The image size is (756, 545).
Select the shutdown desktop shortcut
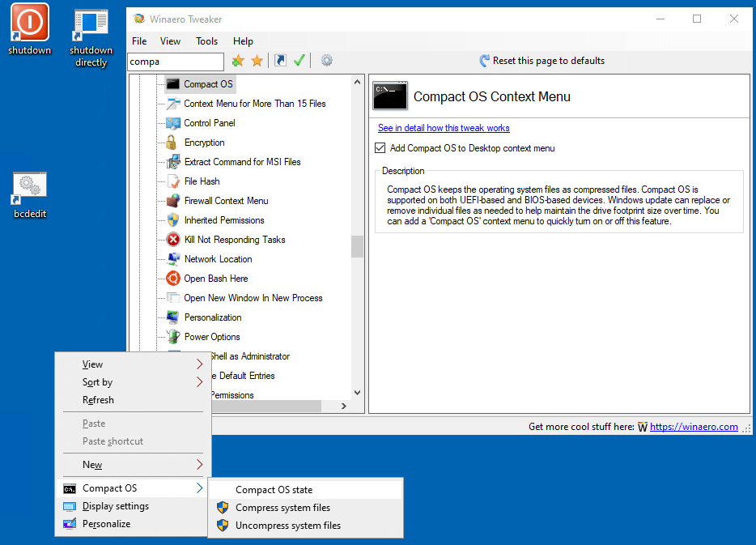29,29
